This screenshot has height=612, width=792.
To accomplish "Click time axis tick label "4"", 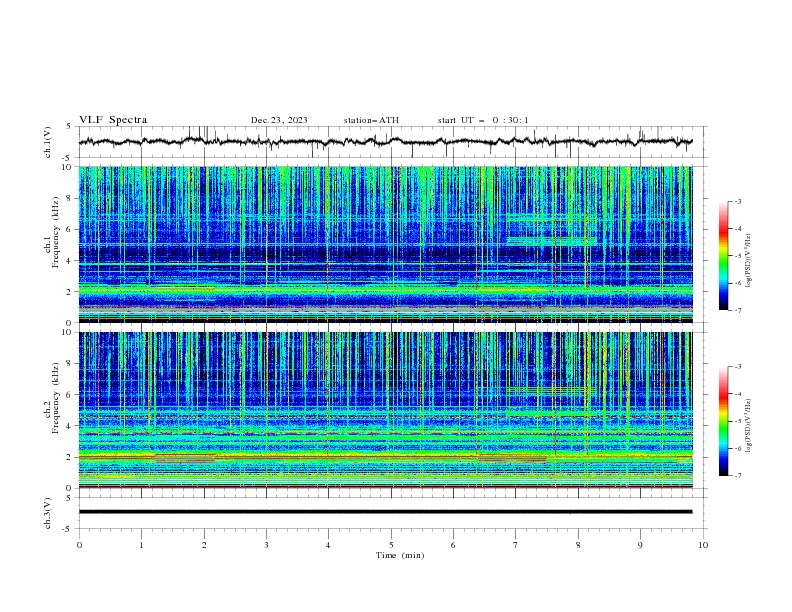I will point(328,545).
